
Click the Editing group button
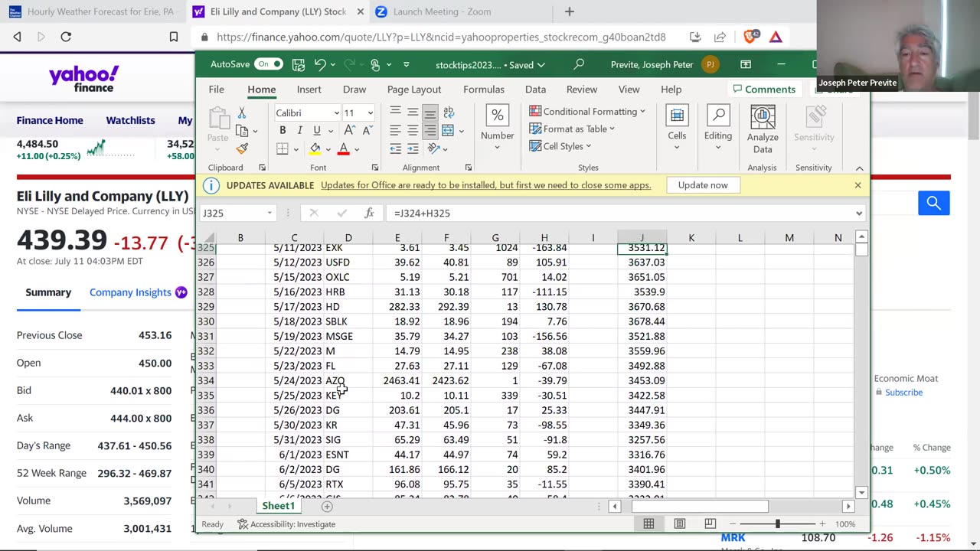718,129
